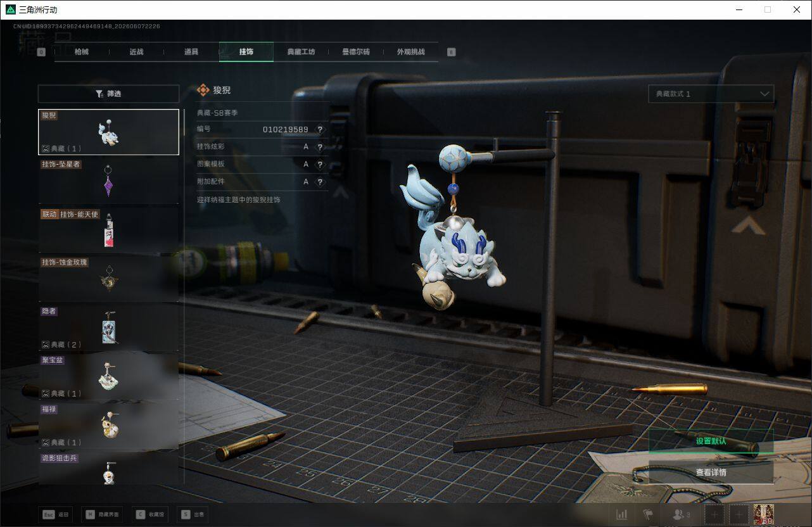The height and width of the screenshot is (527, 812).
Task: Click the 设置默认 button
Action: pos(711,441)
